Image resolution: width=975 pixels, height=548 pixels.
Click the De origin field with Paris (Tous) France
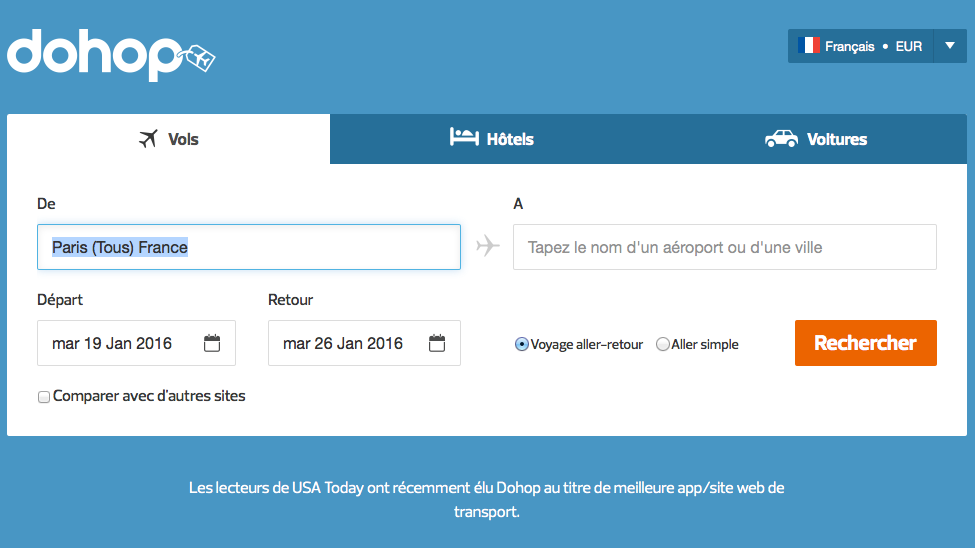click(249, 247)
